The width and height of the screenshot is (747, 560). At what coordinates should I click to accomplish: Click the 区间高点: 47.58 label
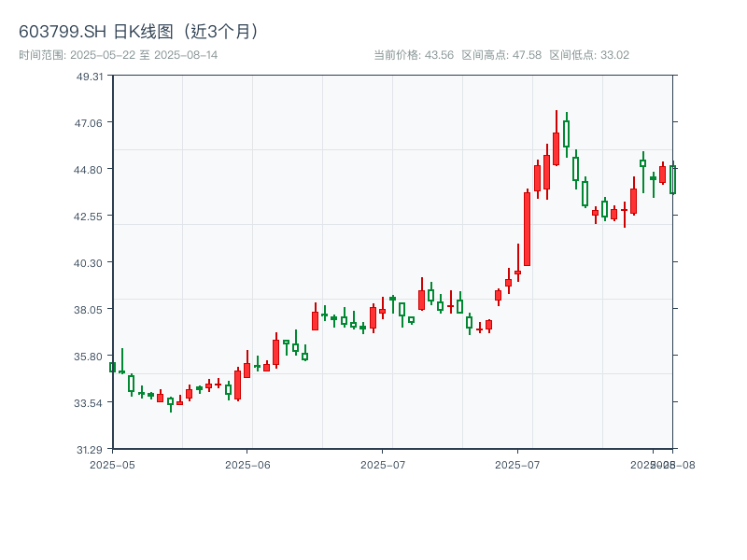point(501,55)
